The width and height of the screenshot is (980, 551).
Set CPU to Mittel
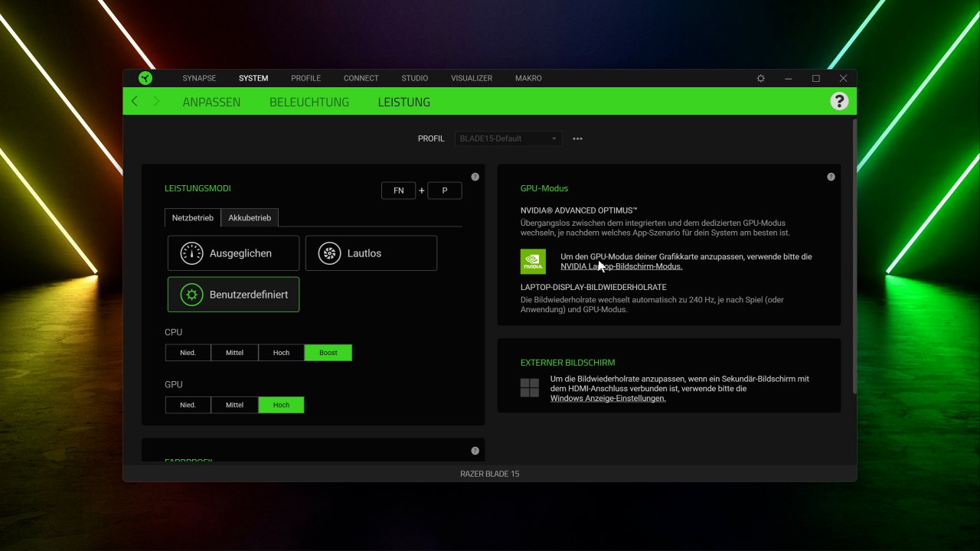point(234,353)
